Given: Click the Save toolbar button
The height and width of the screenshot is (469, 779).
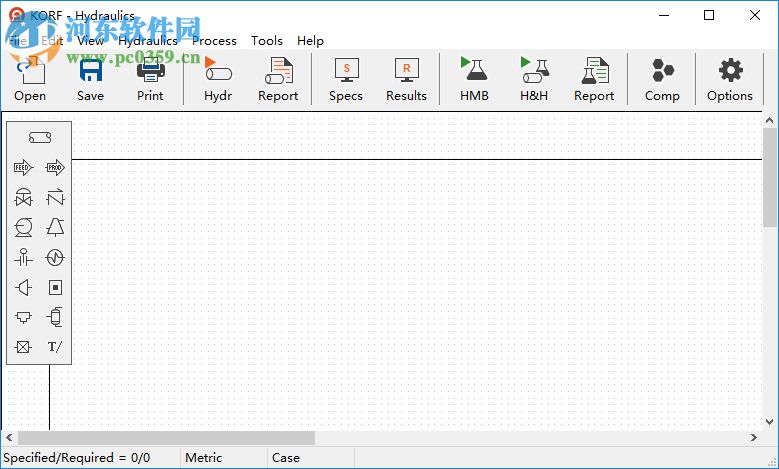Looking at the screenshot, I should point(90,80).
